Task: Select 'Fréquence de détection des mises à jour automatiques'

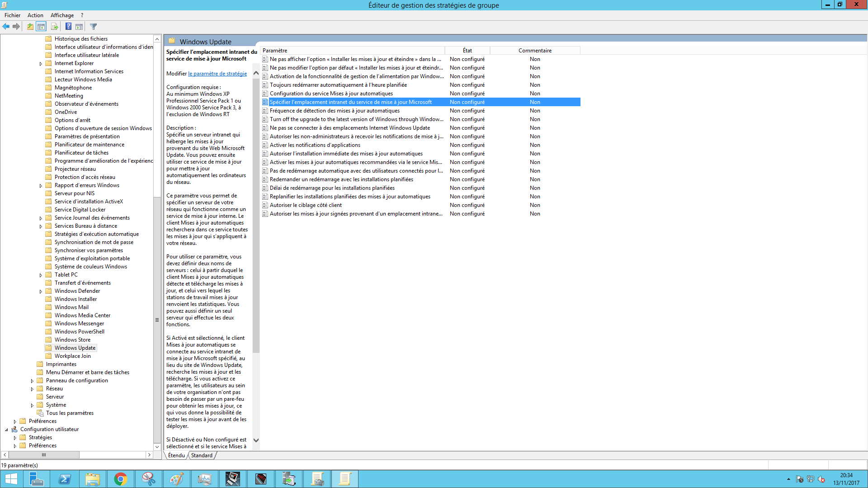Action: 335,111
